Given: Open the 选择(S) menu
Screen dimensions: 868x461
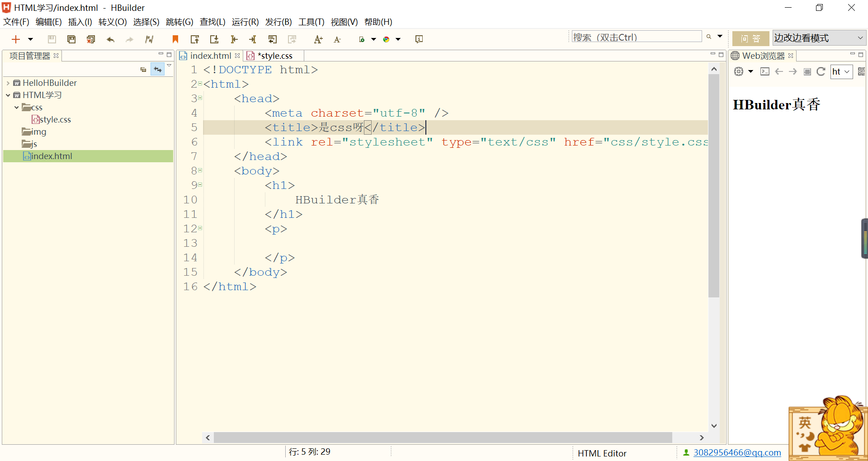Looking at the screenshot, I should (x=146, y=22).
